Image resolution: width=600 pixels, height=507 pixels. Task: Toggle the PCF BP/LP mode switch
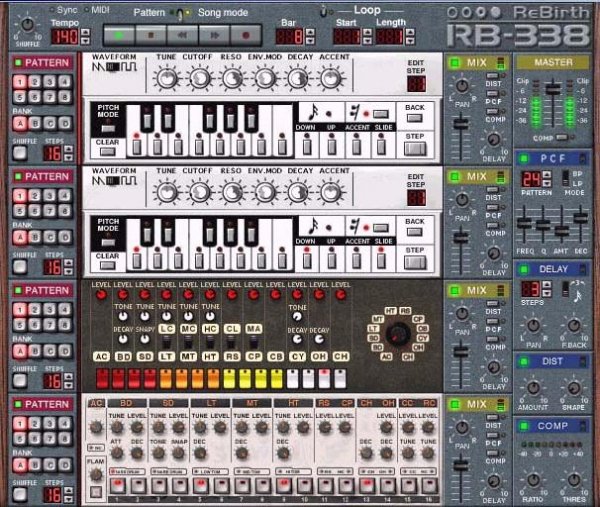[565, 178]
